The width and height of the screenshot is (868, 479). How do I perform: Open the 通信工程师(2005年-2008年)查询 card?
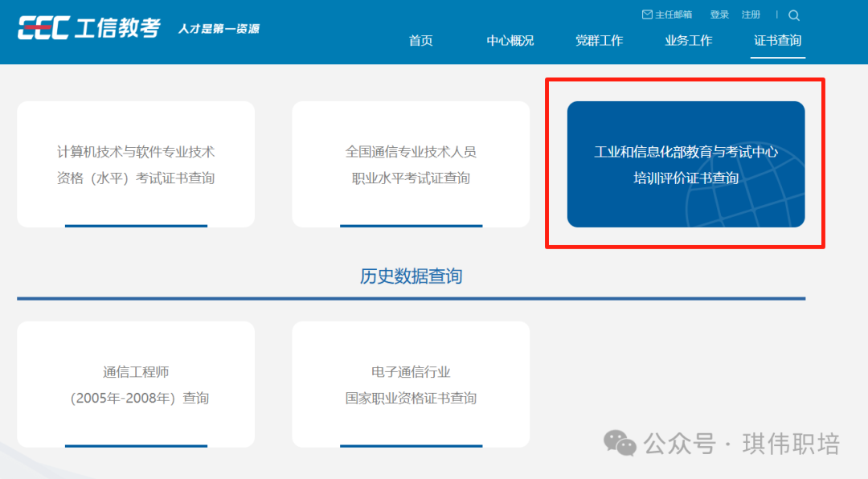136,384
